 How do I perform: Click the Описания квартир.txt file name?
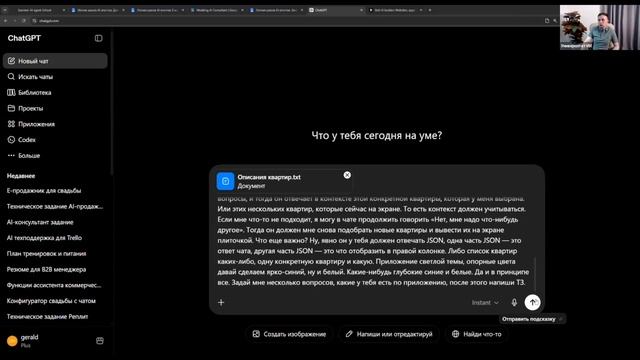tap(269, 177)
